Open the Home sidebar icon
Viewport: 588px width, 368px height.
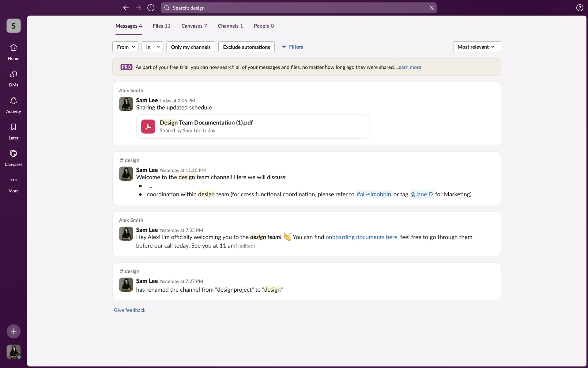point(13,48)
